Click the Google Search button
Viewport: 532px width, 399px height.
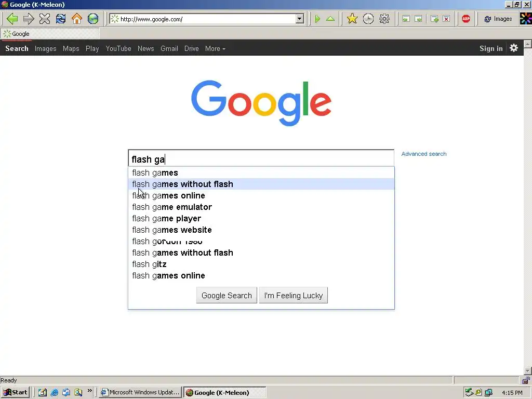tap(227, 295)
